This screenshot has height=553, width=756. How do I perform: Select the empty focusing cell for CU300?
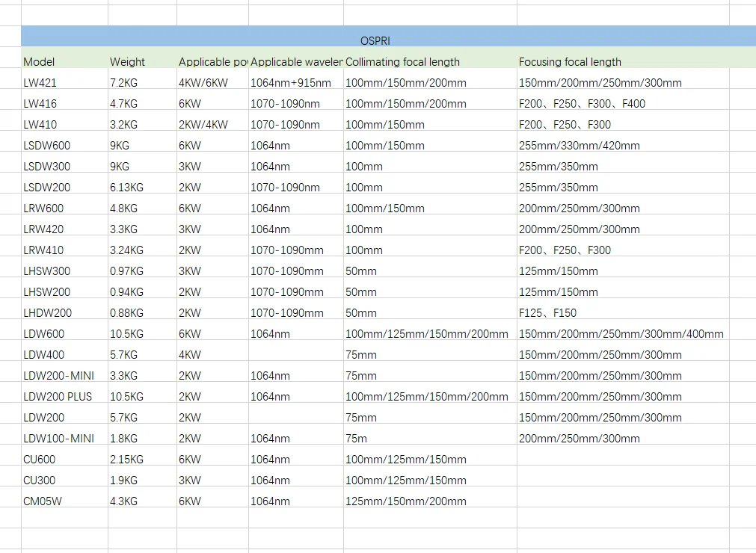coord(623,476)
